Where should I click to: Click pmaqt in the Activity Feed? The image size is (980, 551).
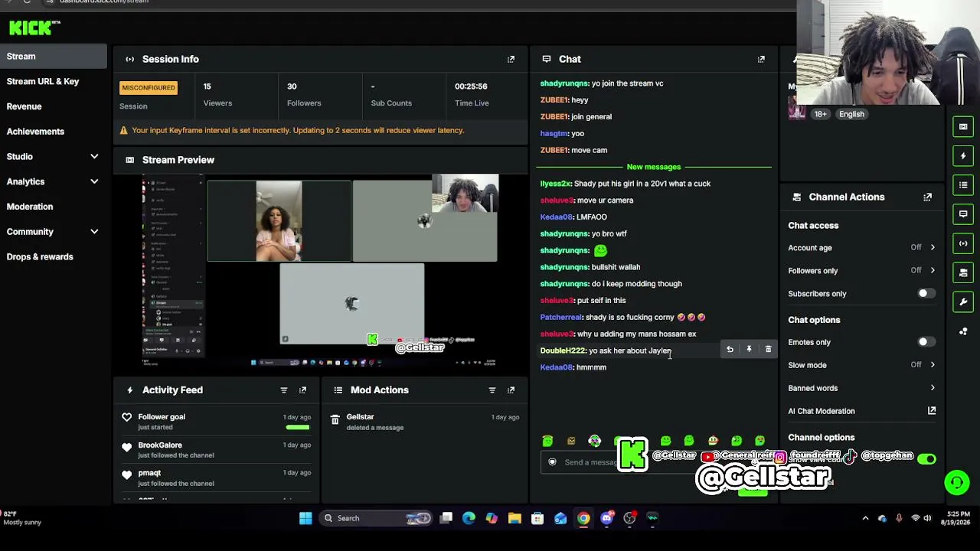pos(149,473)
